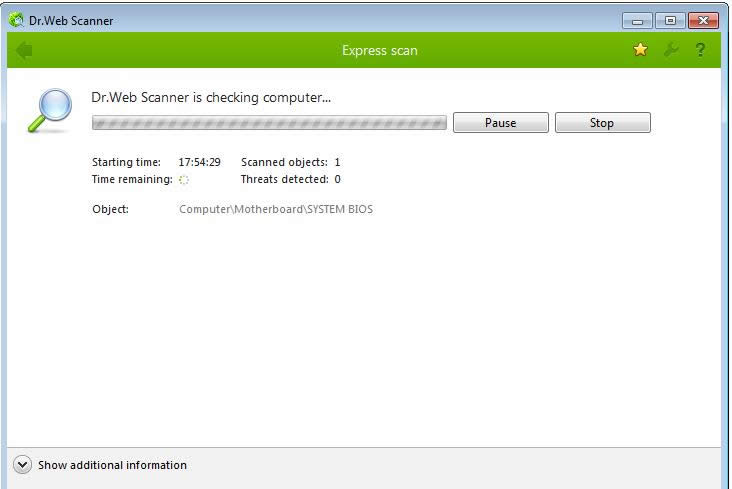The width and height of the screenshot is (732, 489).
Task: Click 'Dr.Web Scanner is checking computer...' text
Action: (x=211, y=98)
